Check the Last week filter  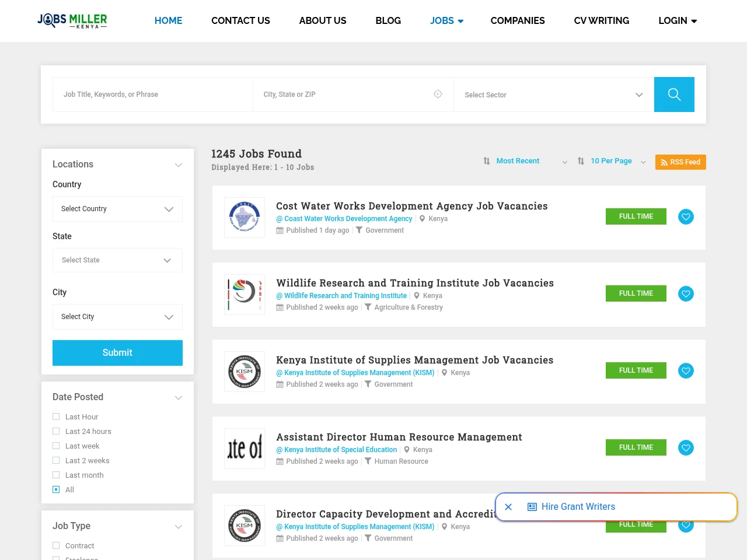point(56,446)
